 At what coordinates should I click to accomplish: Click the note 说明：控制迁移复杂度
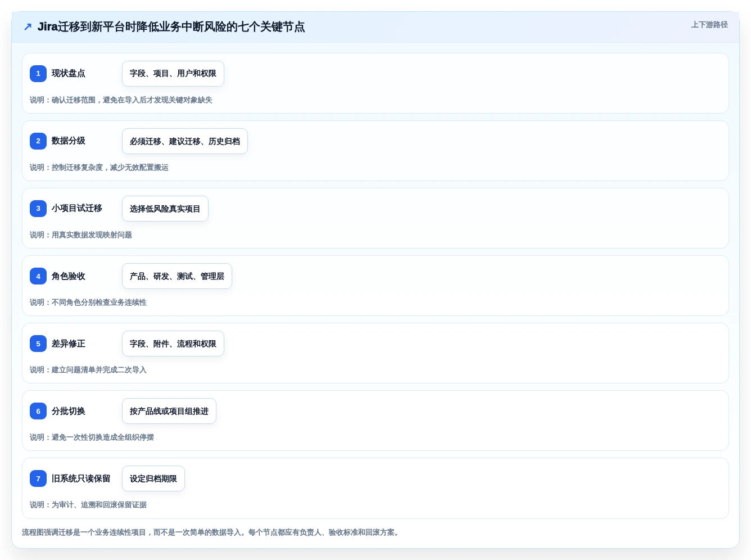[99, 168]
